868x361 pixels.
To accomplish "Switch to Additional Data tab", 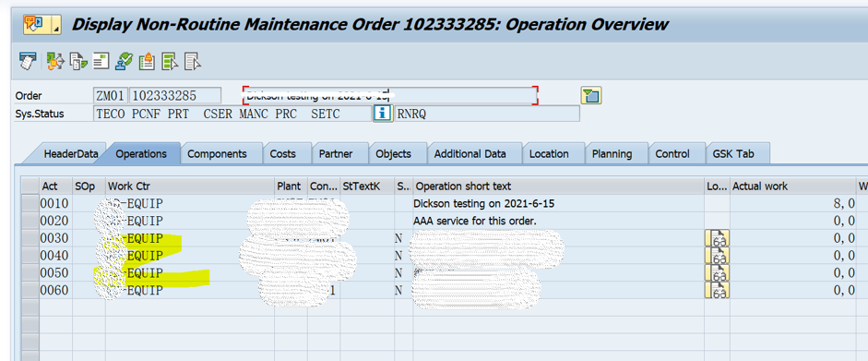I will (x=470, y=154).
